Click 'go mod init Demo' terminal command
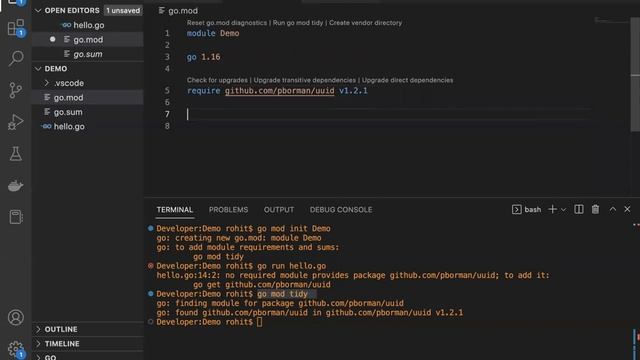 click(293, 229)
